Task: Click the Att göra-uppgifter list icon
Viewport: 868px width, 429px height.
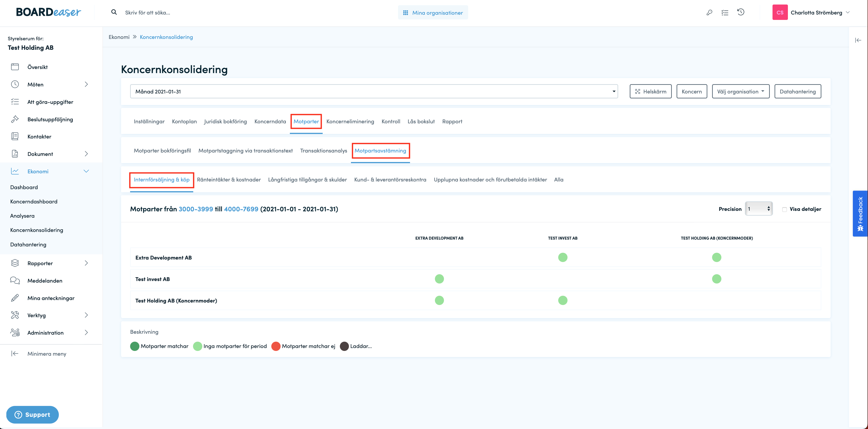Action: (x=15, y=101)
